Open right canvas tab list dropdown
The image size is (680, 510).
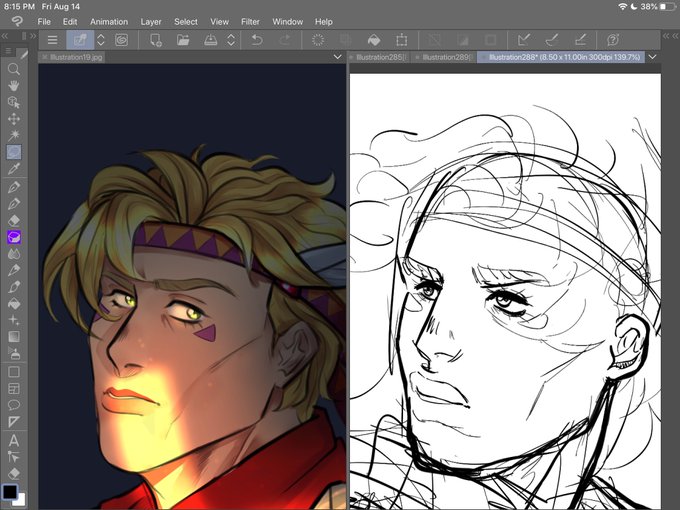[x=652, y=57]
